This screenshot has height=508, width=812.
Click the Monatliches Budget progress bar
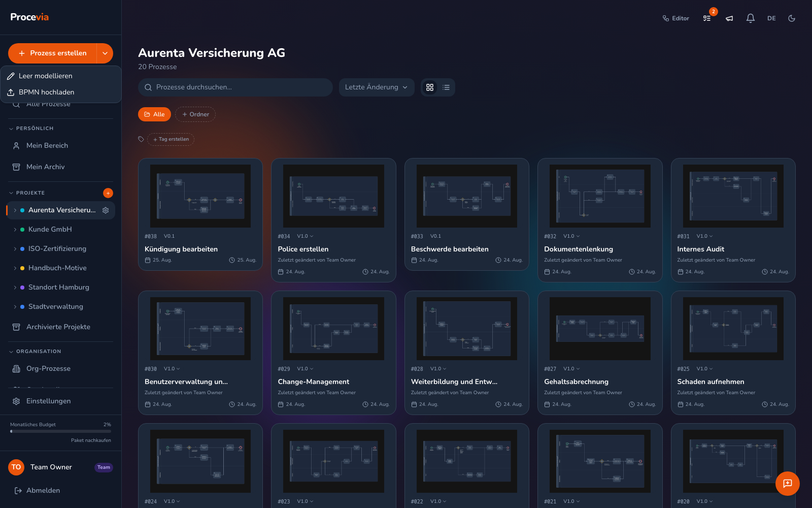pyautogui.click(x=60, y=431)
